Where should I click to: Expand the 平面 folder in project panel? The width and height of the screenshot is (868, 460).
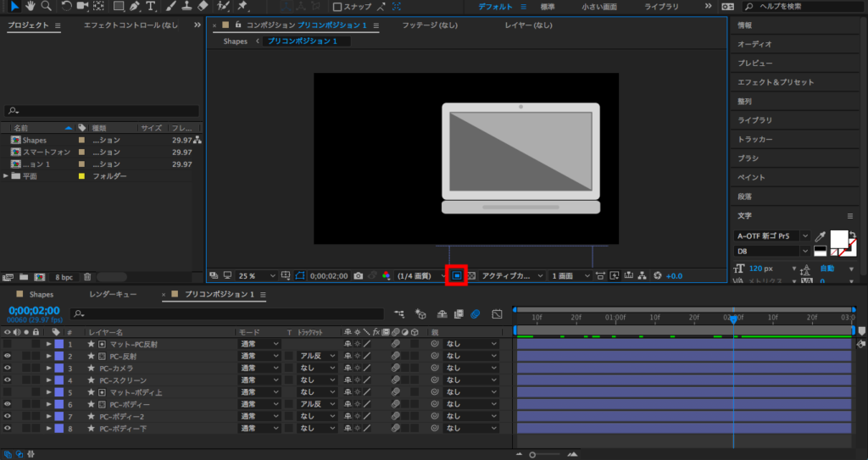coord(7,176)
